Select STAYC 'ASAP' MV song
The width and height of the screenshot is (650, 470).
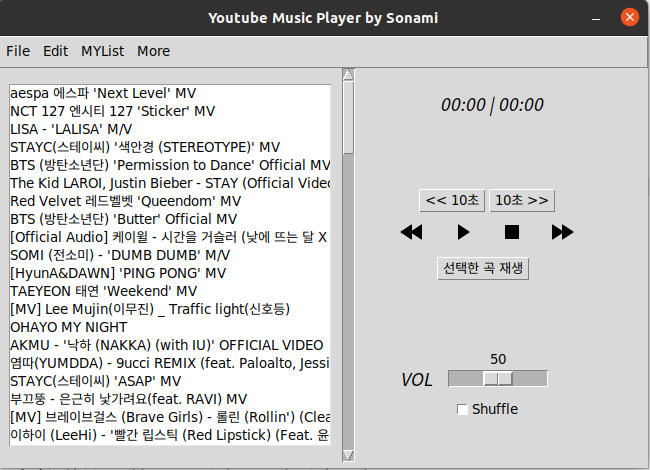pos(170,381)
